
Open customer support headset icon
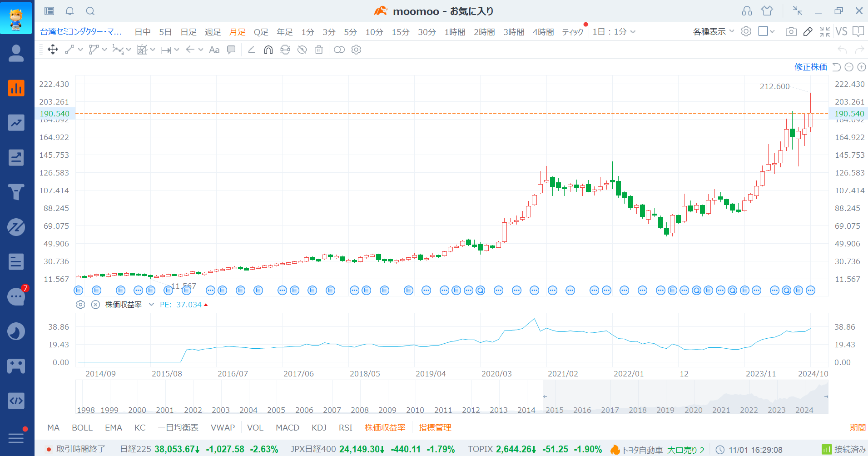tap(747, 11)
